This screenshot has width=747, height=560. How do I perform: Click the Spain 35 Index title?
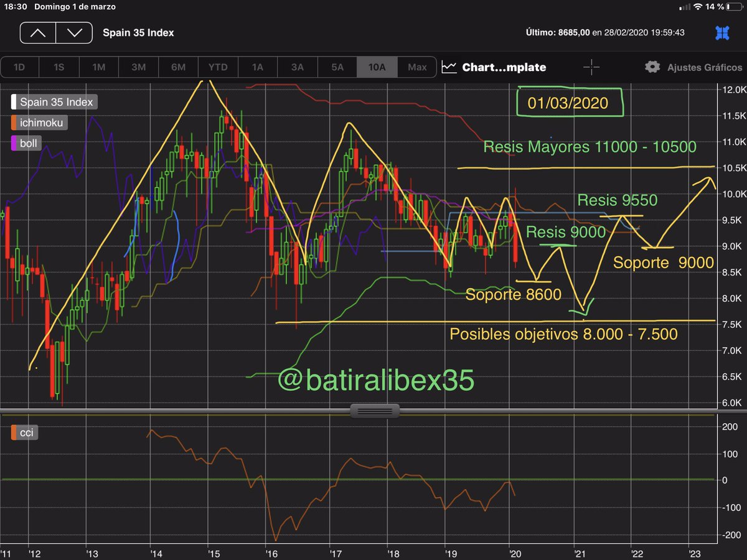[138, 34]
